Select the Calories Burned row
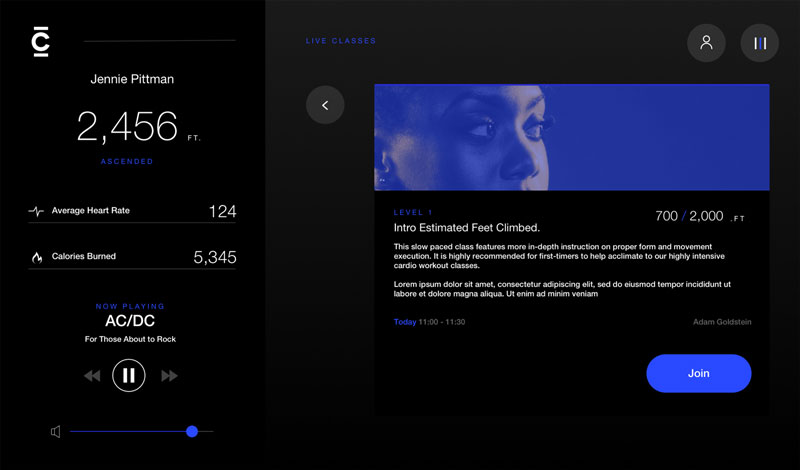 (x=132, y=257)
